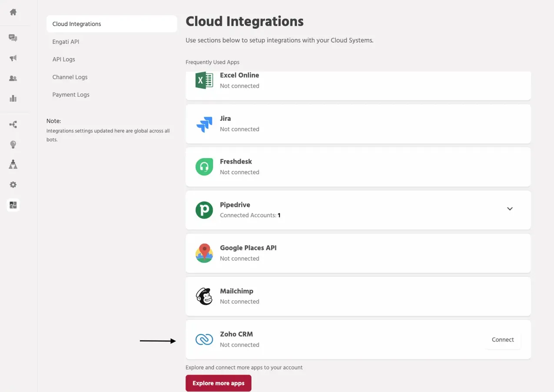
Task: Open the analytics bar chart icon
Action: (13, 98)
